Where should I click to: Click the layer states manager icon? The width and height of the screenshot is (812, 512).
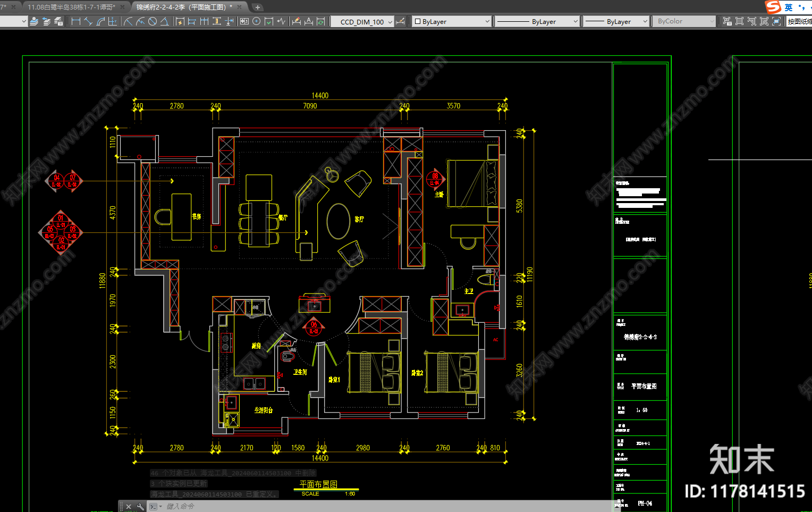click(58, 21)
